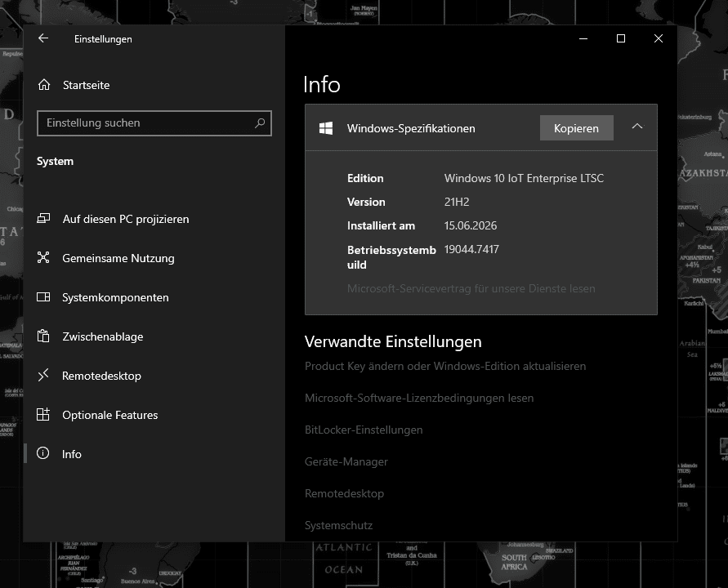Select Systemkomponenten in the sidebar
The height and width of the screenshot is (588, 728).
(115, 297)
